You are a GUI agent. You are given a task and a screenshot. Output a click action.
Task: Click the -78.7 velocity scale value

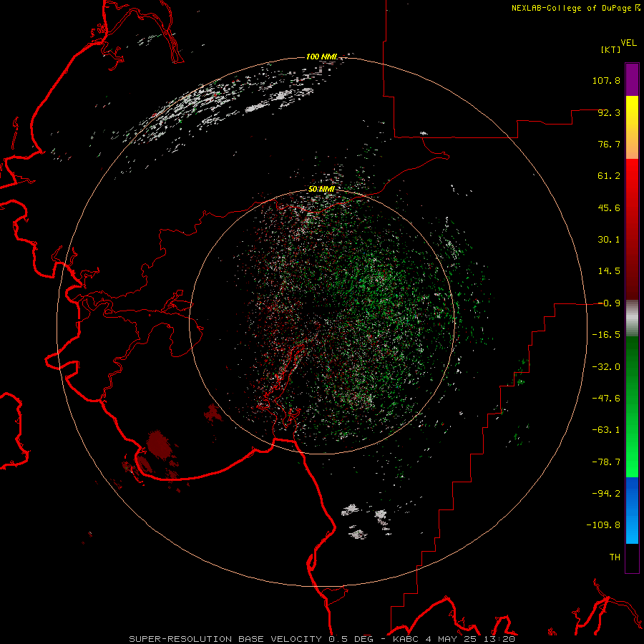click(606, 462)
